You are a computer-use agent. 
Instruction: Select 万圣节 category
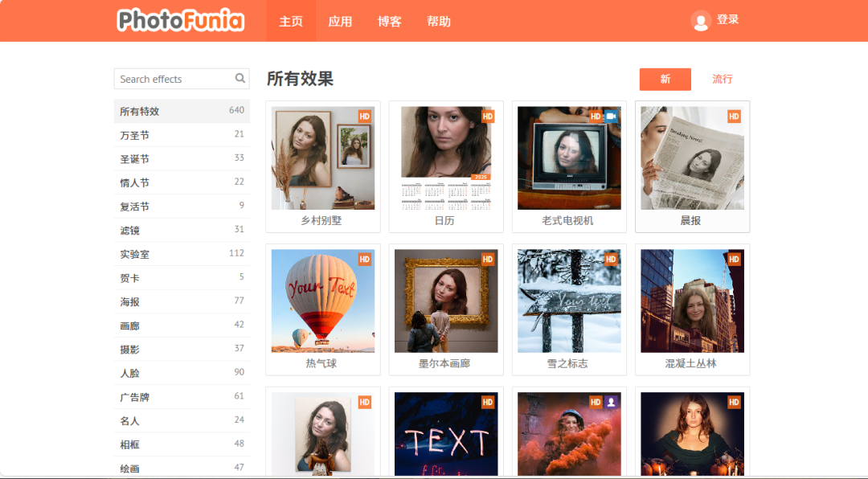182,134
